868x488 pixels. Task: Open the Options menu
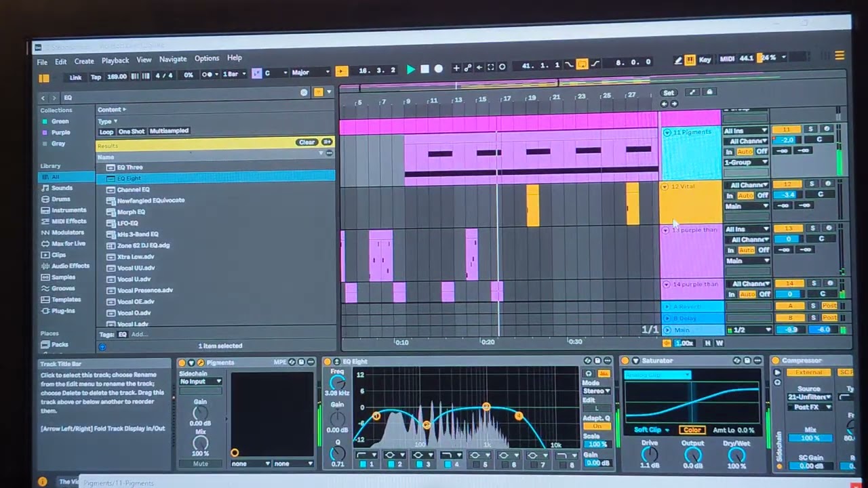click(x=207, y=59)
